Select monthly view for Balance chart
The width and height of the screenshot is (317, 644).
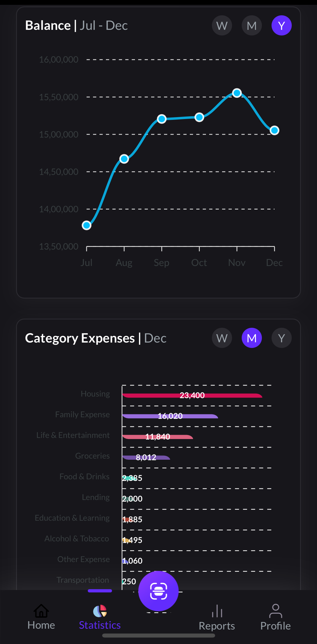pos(252,26)
